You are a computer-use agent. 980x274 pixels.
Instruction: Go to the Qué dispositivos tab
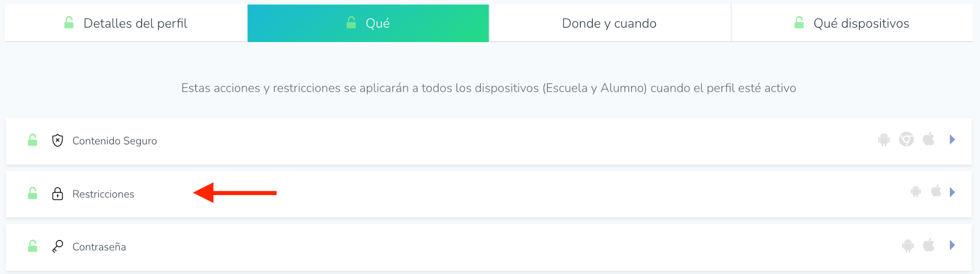click(852, 23)
